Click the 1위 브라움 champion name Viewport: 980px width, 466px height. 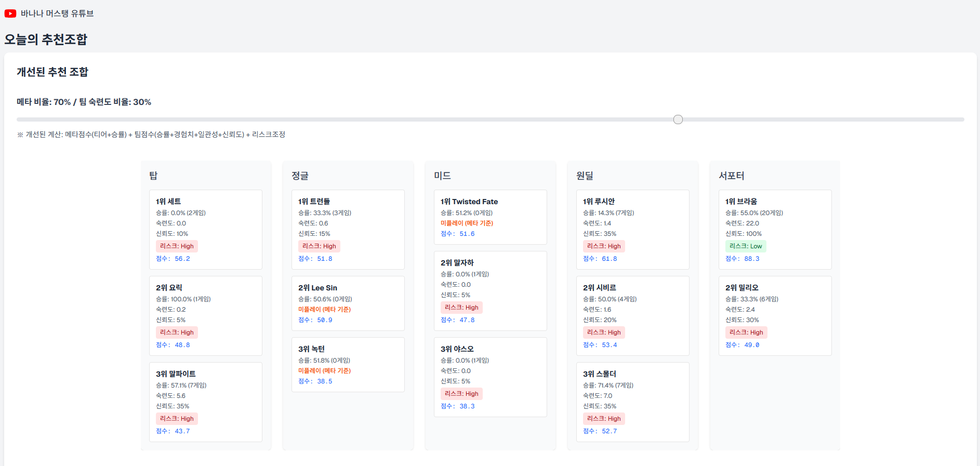(x=741, y=202)
